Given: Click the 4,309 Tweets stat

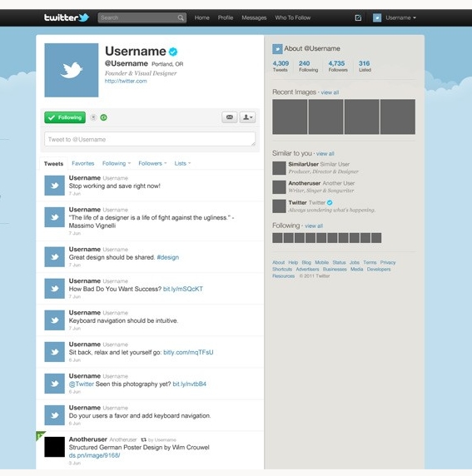Looking at the screenshot, I should (281, 67).
